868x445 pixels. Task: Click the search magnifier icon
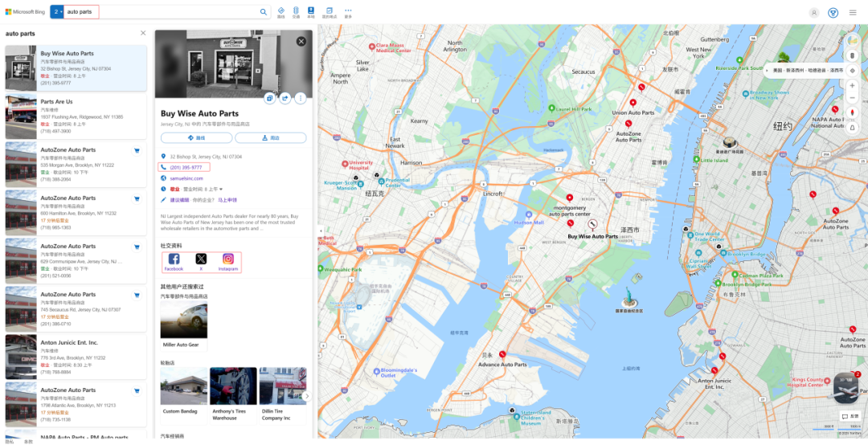pyautogui.click(x=264, y=11)
